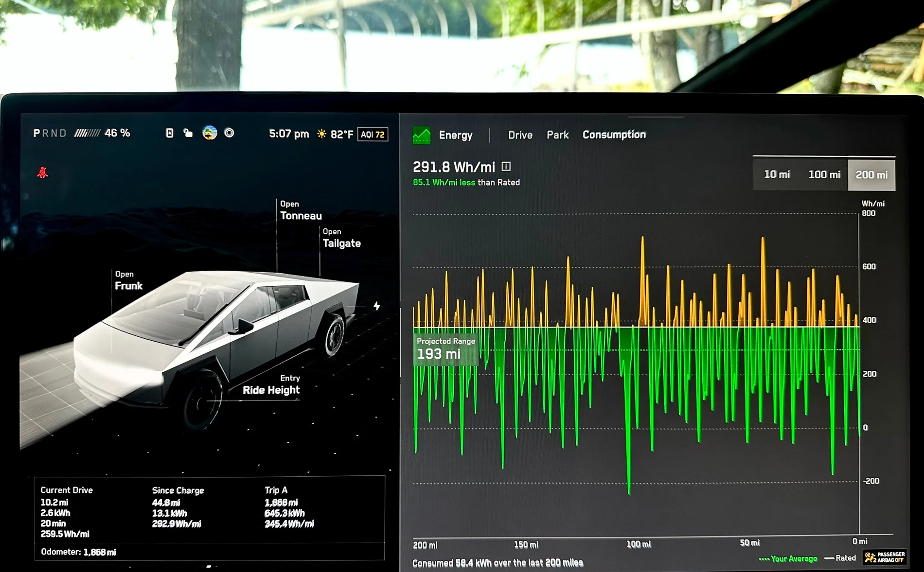
Task: Click the info icon beside 291.8 Wh/mi
Action: tap(506, 167)
